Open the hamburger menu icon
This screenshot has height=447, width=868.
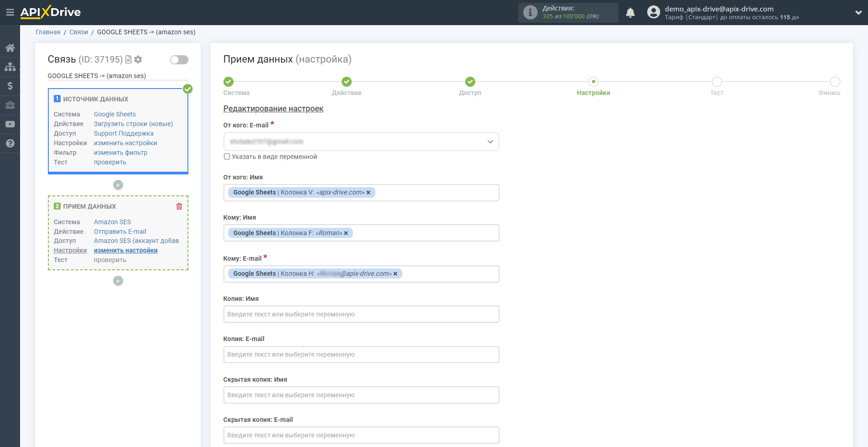pos(10,12)
